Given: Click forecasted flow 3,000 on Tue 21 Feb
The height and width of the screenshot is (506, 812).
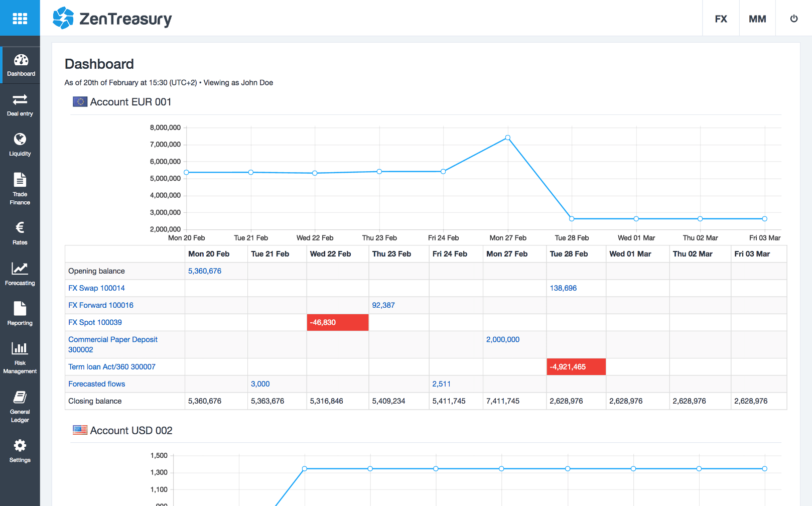Looking at the screenshot, I should [260, 384].
